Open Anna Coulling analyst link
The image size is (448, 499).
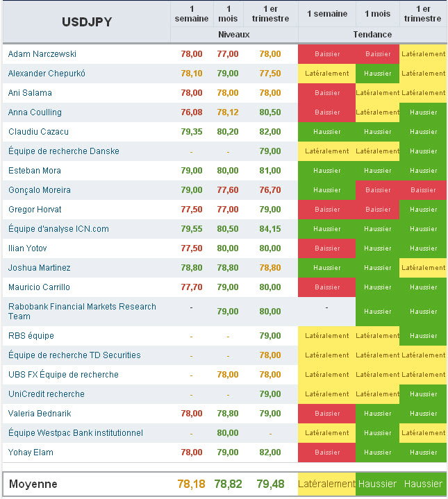[35, 112]
